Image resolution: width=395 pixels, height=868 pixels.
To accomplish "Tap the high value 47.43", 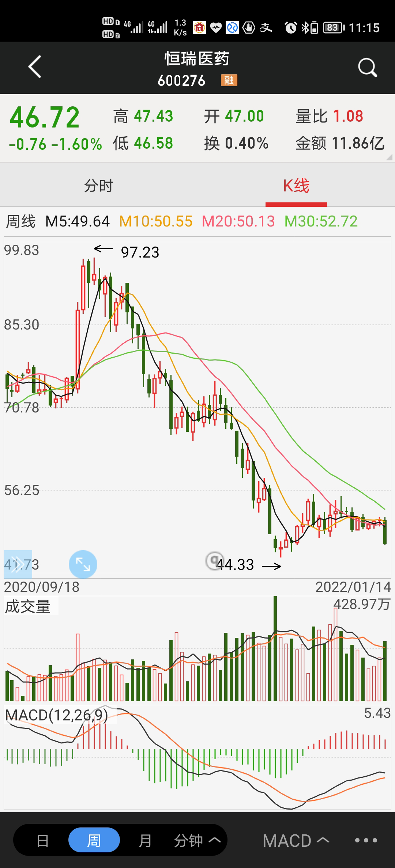I will point(153,116).
